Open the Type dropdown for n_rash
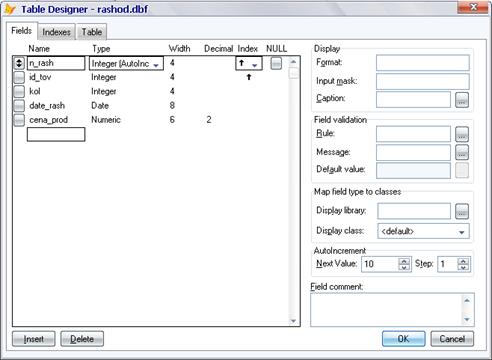The width and height of the screenshot is (492, 360). click(x=156, y=65)
